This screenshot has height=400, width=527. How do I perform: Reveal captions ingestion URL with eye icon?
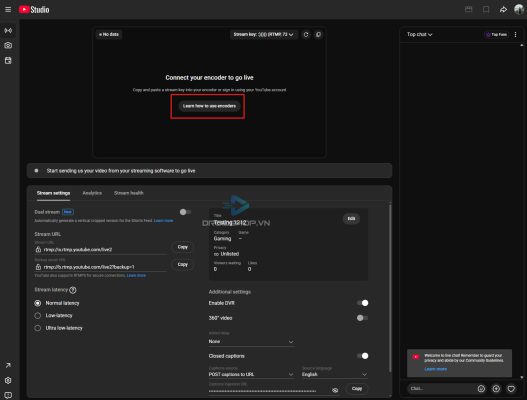tap(335, 390)
